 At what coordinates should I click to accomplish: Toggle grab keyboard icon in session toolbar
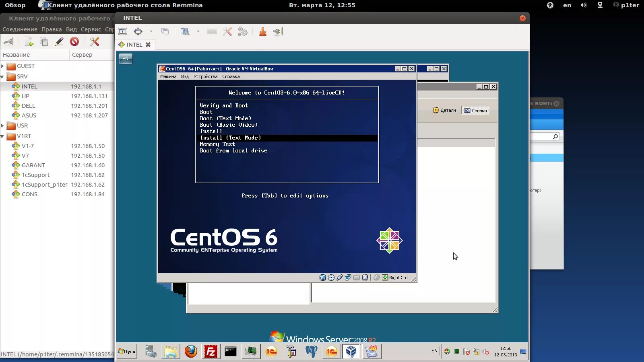coord(212,31)
